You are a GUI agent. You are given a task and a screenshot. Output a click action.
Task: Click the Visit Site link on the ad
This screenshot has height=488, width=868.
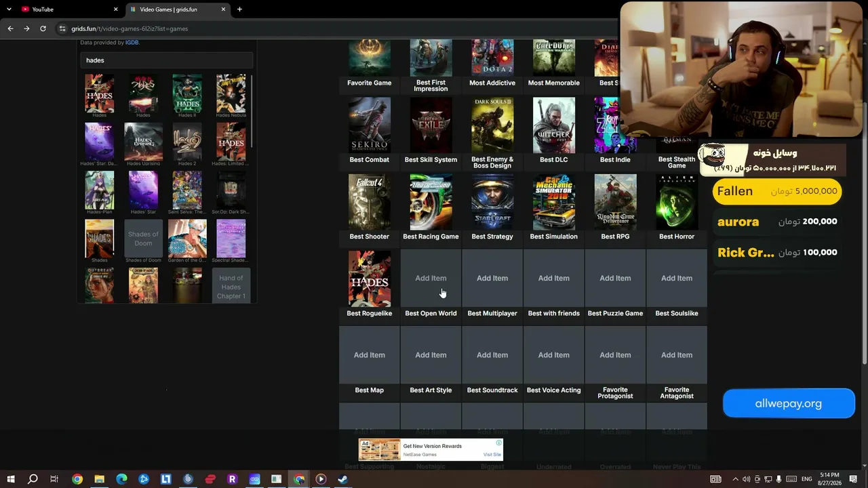pyautogui.click(x=492, y=455)
